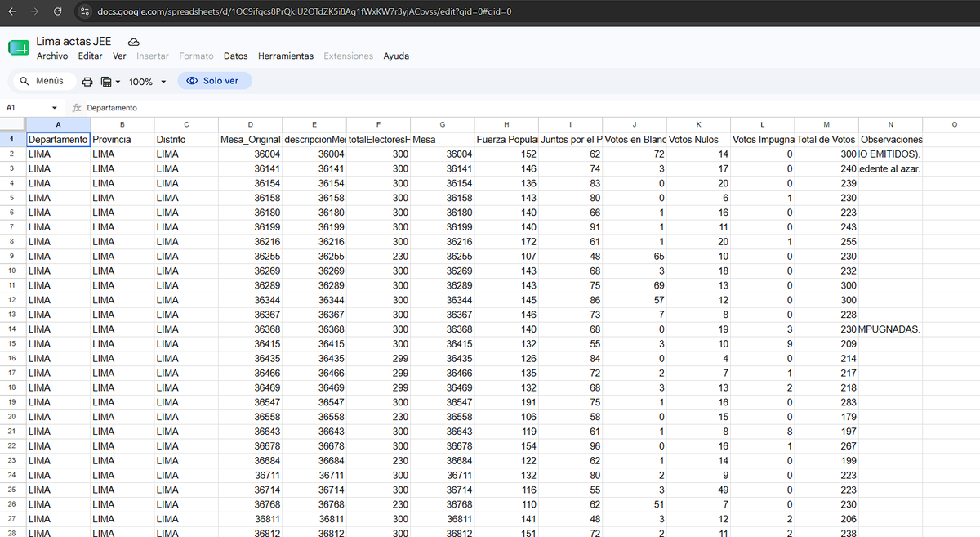Click the Google Sheets home icon
The image size is (980, 537).
18,48
